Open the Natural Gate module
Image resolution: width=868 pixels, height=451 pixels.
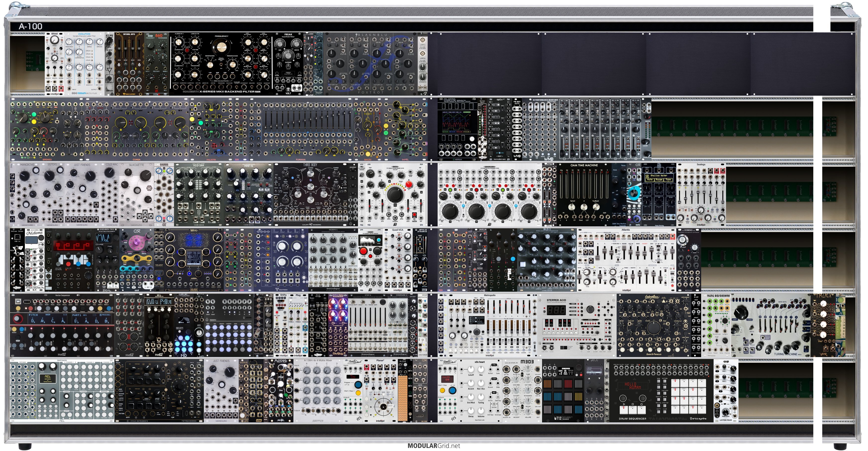coord(130,64)
